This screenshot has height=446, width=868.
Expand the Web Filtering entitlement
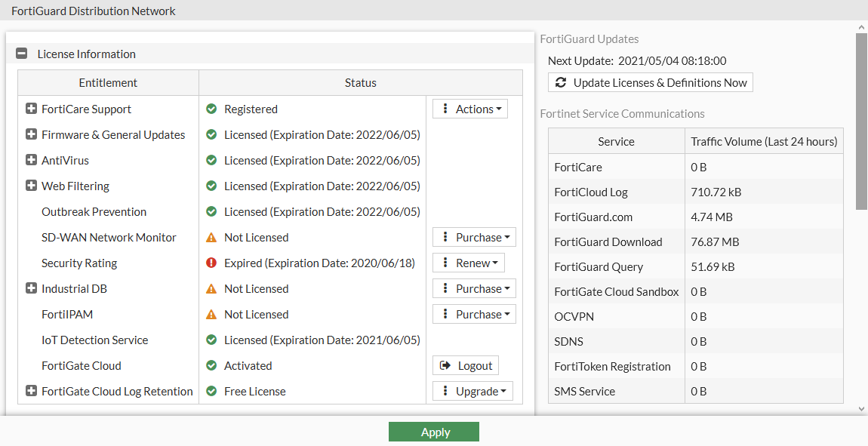31,186
